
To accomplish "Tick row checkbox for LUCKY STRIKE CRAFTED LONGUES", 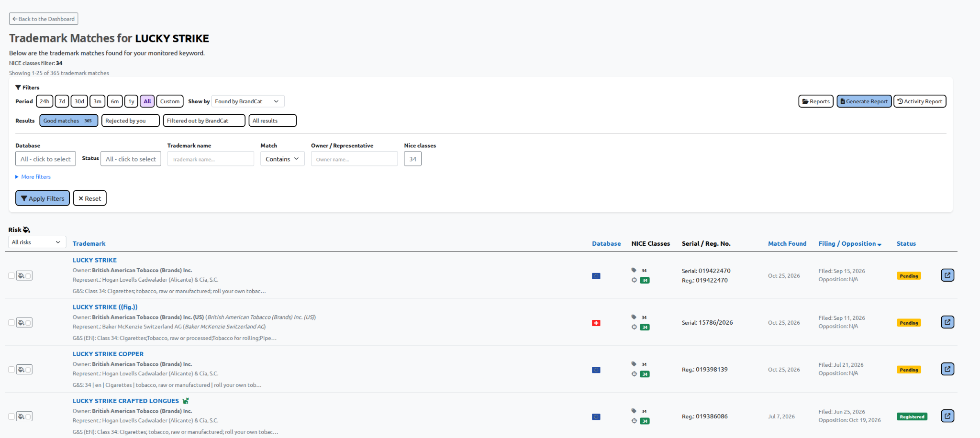I will pos(11,416).
